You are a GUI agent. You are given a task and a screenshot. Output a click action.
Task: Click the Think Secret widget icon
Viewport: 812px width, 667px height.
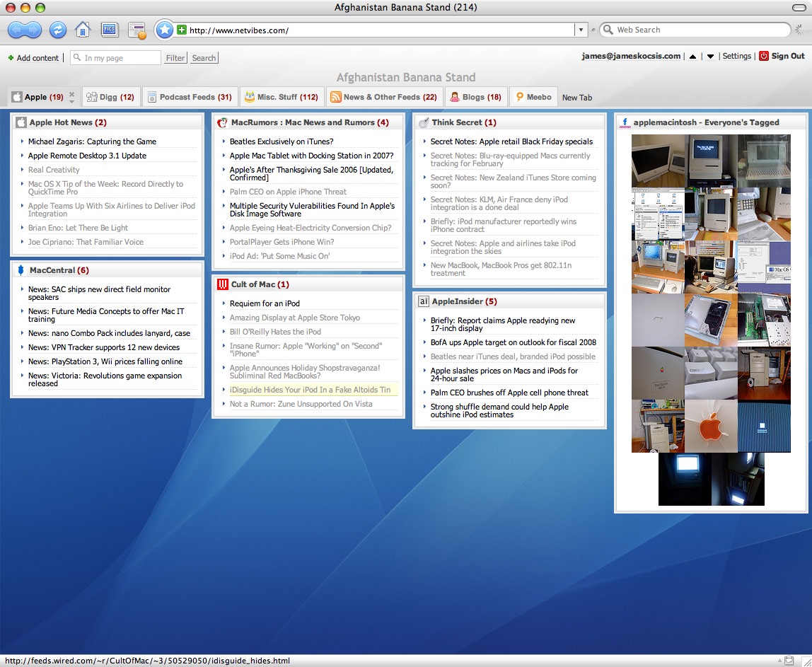point(424,122)
